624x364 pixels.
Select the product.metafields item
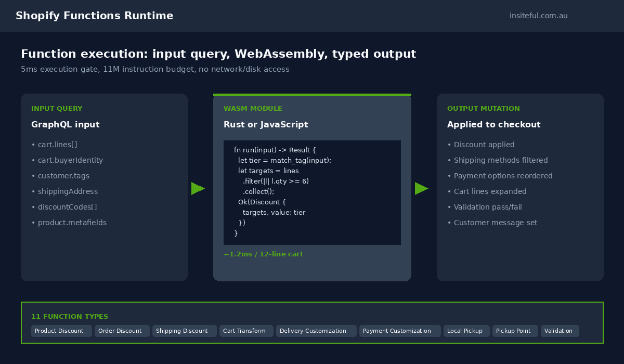(69, 223)
